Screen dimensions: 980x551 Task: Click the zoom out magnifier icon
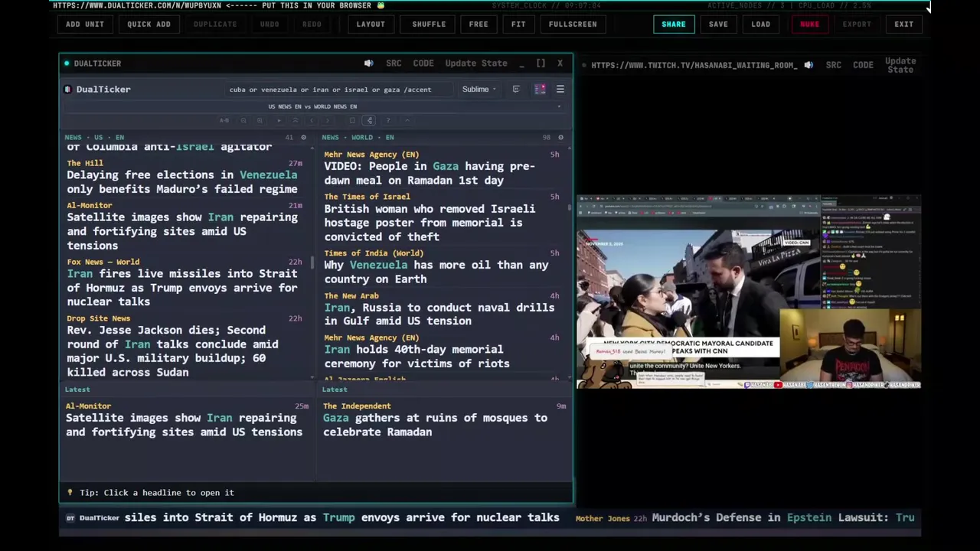(x=243, y=120)
